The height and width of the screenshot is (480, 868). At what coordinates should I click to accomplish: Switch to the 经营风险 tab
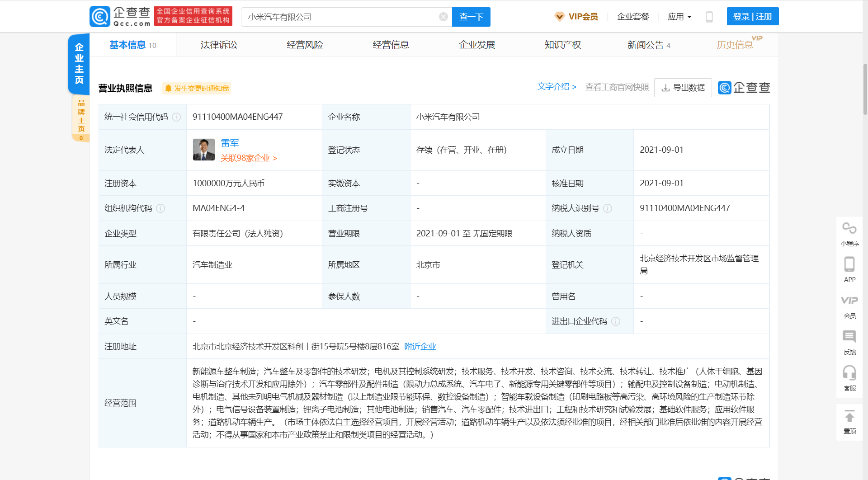(x=305, y=45)
